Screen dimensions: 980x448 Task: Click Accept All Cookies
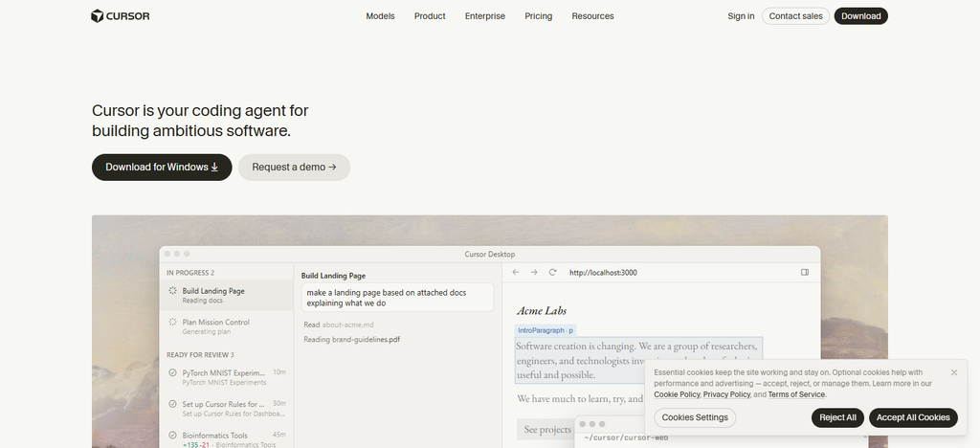point(912,417)
